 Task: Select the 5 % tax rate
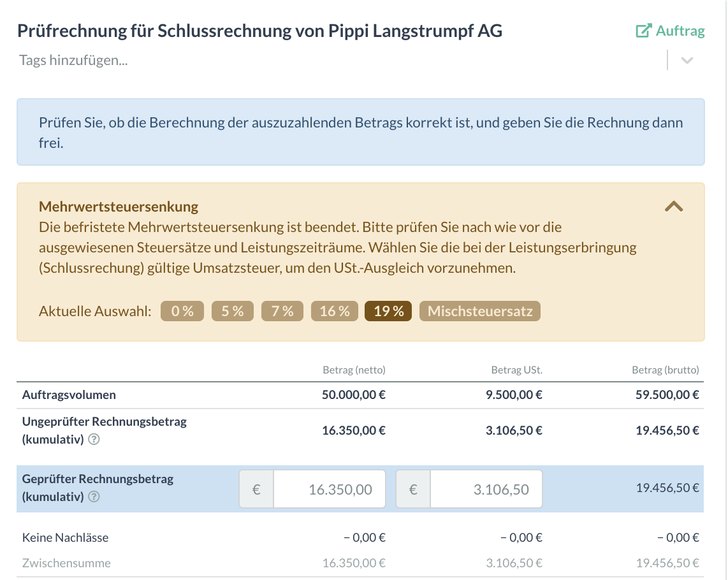(x=233, y=311)
